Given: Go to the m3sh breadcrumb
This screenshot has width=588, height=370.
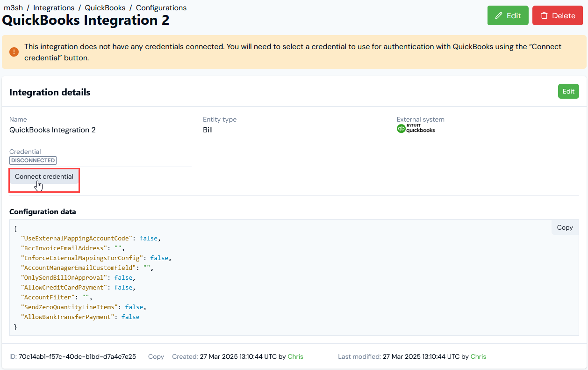Looking at the screenshot, I should coord(13,8).
